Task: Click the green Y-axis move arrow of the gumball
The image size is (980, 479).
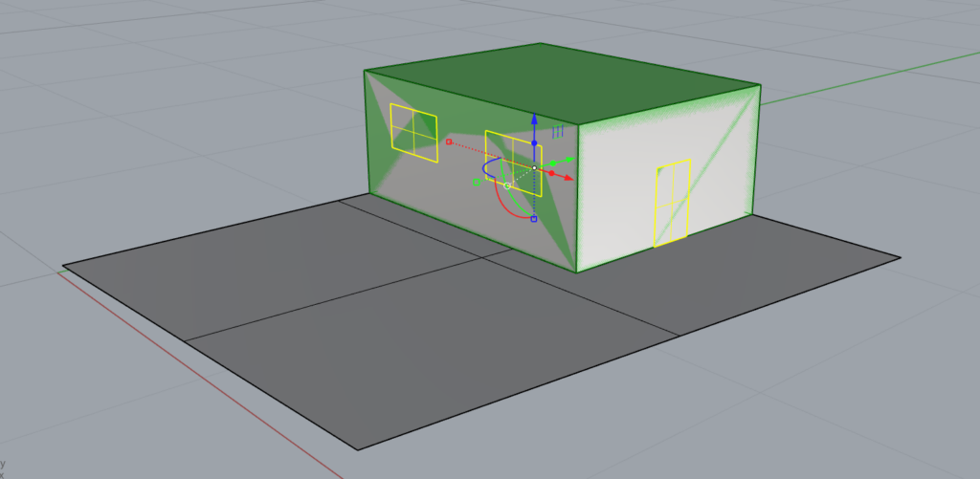Action: coord(570,160)
